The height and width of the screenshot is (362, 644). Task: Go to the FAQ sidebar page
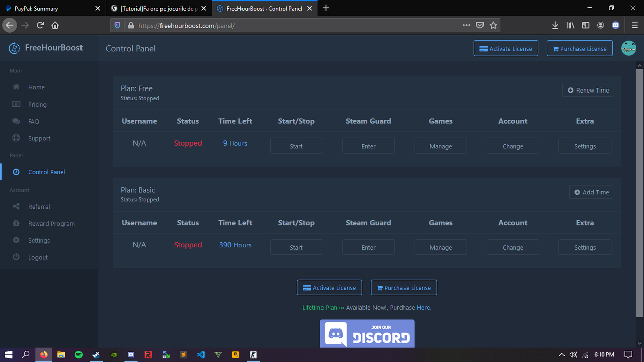point(34,122)
